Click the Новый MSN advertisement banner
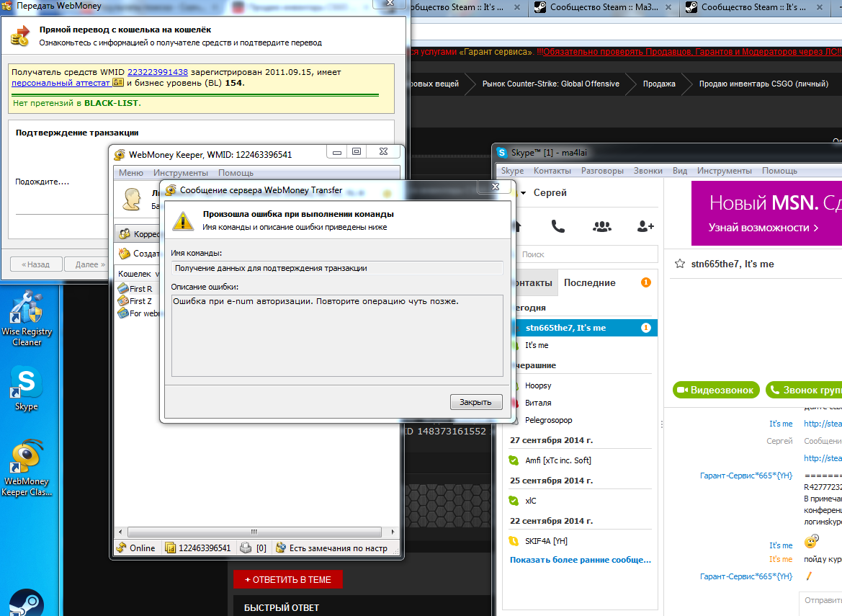 (766, 213)
